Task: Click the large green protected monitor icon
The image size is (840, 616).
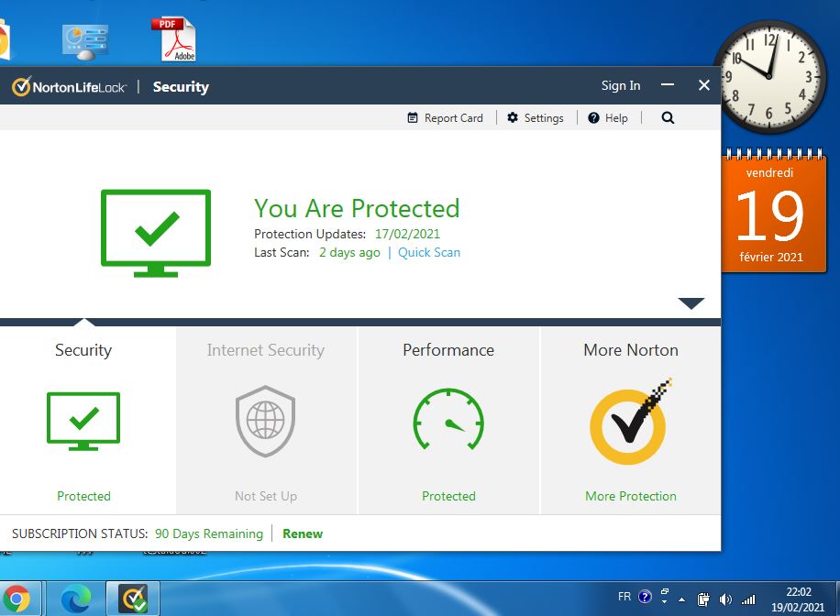Action: [156, 233]
